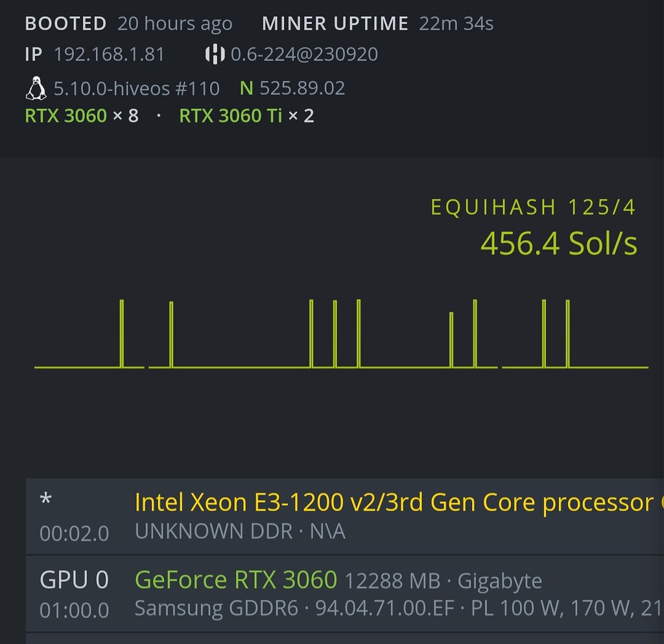Select the Linux penguin kernel icon
The height and width of the screenshot is (644, 664).
click(36, 87)
